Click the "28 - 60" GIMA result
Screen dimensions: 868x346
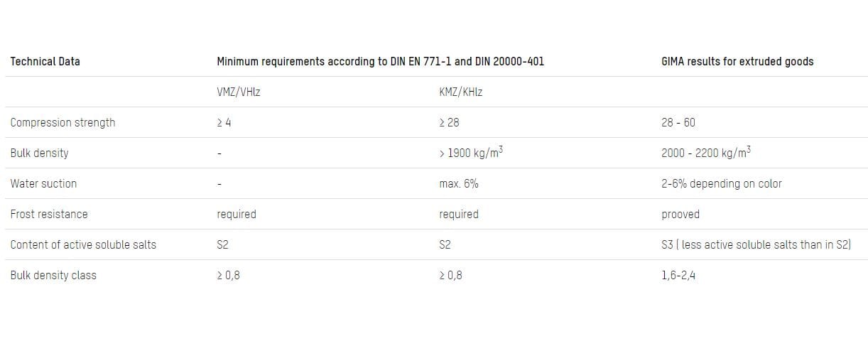(x=678, y=123)
